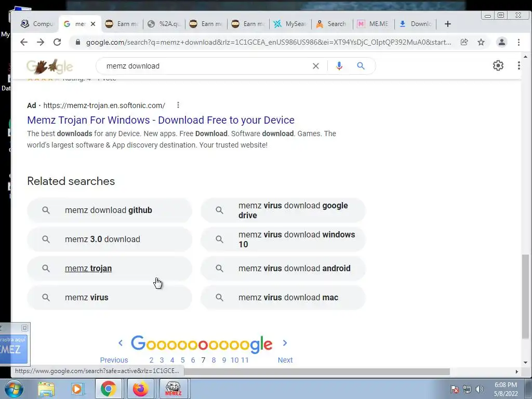
Task: Click the vertical scrollbar thumb
Action: pyautogui.click(x=525, y=296)
